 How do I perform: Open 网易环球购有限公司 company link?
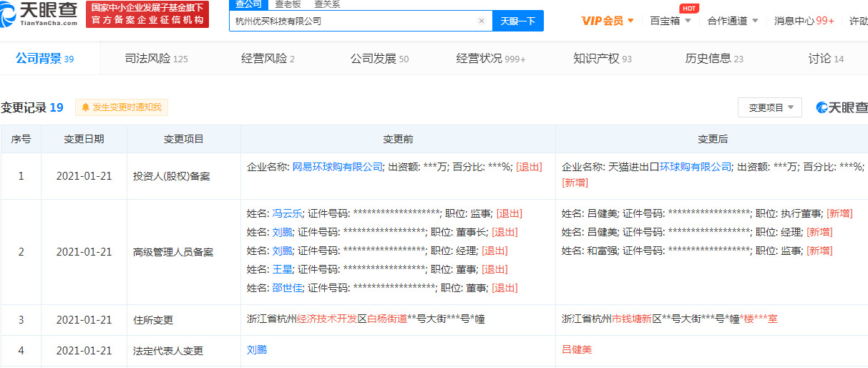pyautogui.click(x=338, y=167)
